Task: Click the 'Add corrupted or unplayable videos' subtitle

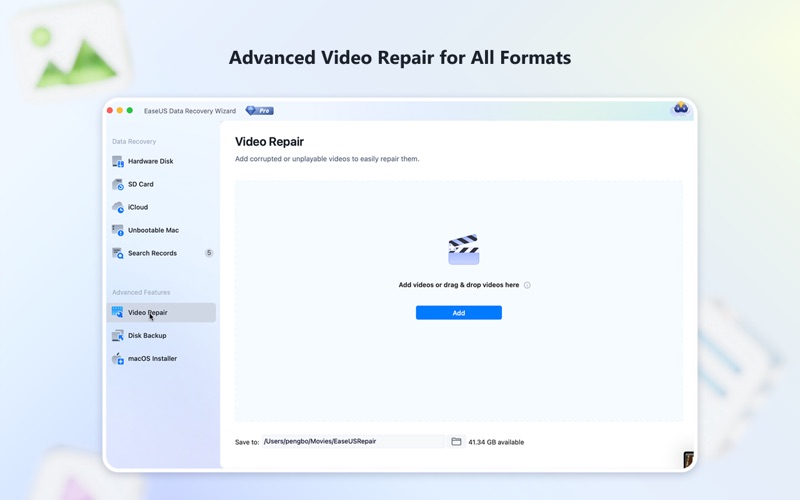Action: click(327, 159)
